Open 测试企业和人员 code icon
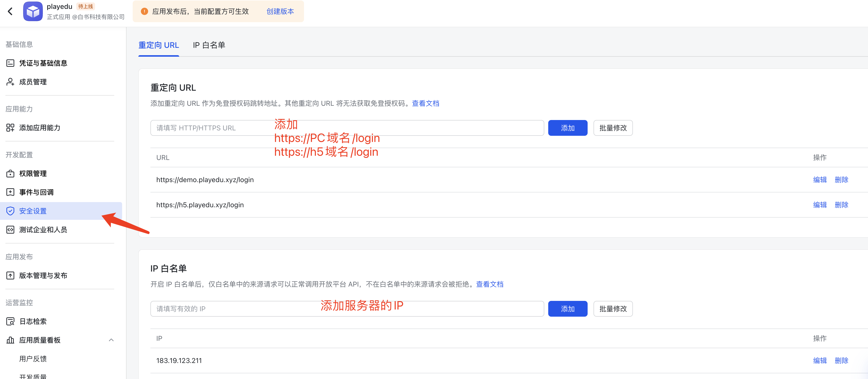 coord(10,230)
